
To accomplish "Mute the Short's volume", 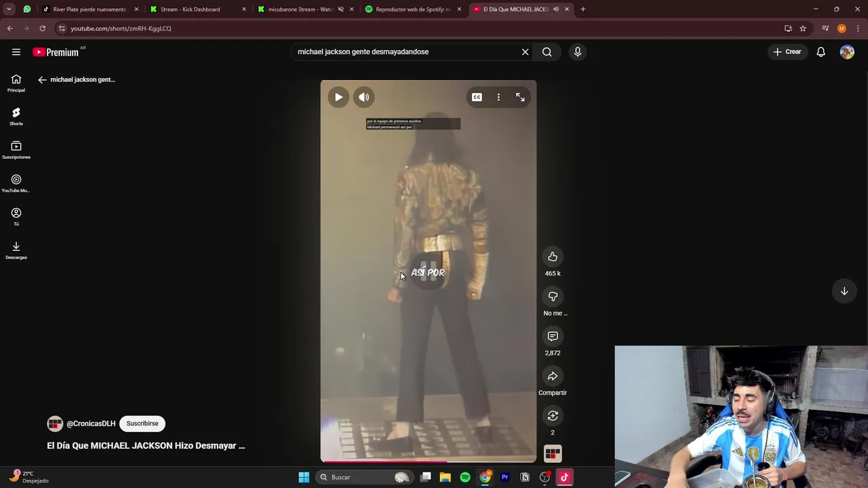I will [364, 97].
